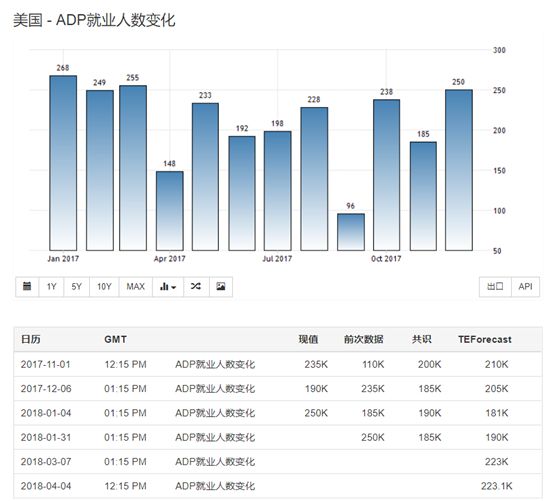This screenshot has width=558, height=501.
Task: Click the bar labeled 268
Action: [x=63, y=163]
